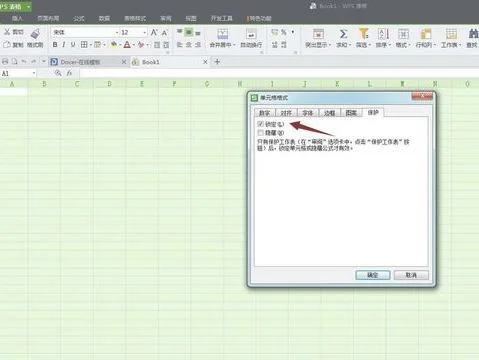Screen dimensions: 479x360
Task: Click the Wrap Text icon
Action: [x=251, y=34]
